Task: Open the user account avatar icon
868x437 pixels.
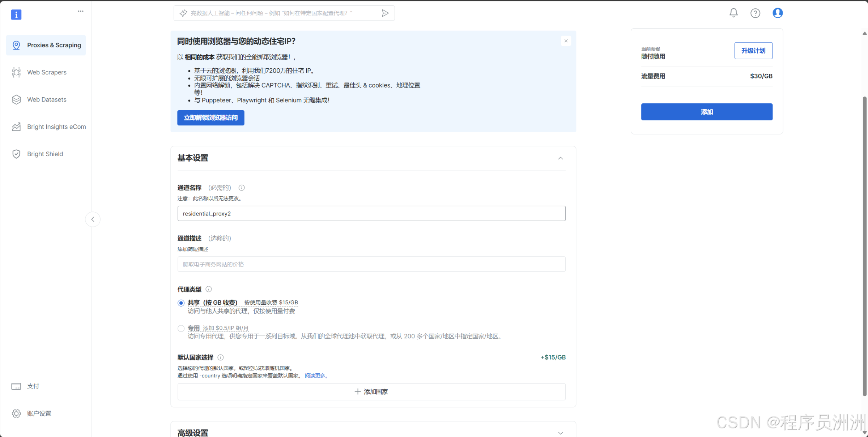Action: [x=777, y=13]
